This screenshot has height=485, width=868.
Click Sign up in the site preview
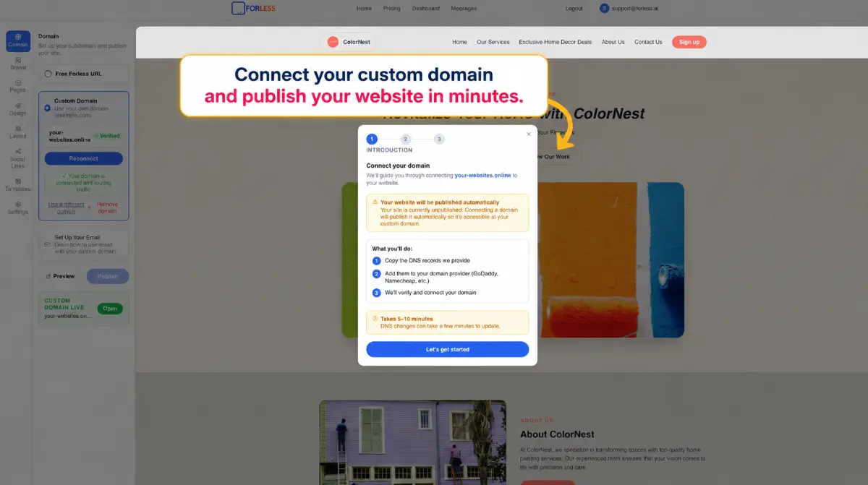click(x=689, y=42)
